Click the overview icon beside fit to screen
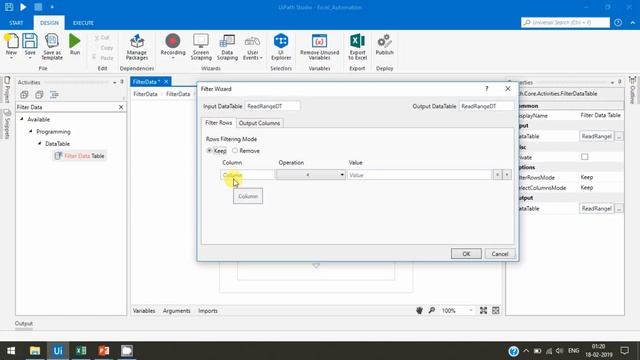The height and width of the screenshot is (360, 640). coord(496,311)
